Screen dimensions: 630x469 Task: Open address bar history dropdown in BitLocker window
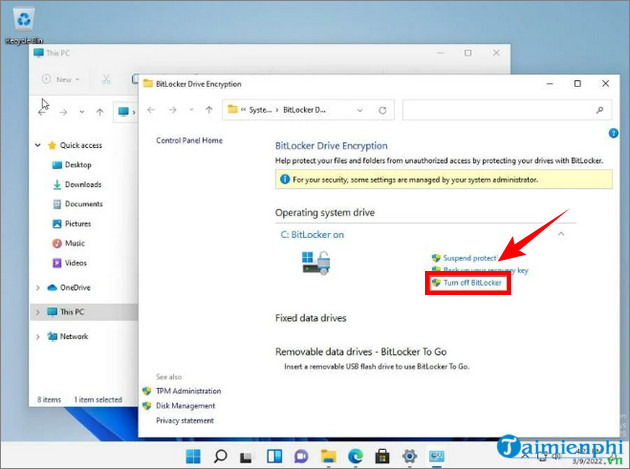360,110
